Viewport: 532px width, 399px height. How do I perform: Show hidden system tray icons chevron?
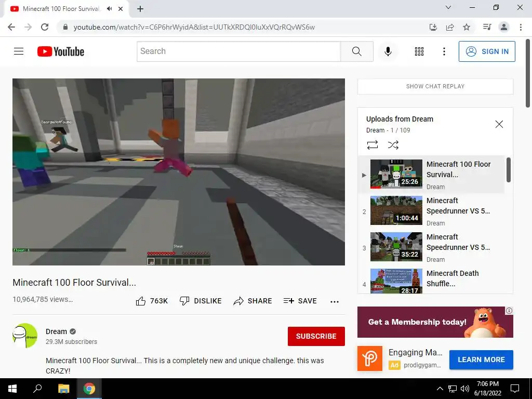coord(440,389)
